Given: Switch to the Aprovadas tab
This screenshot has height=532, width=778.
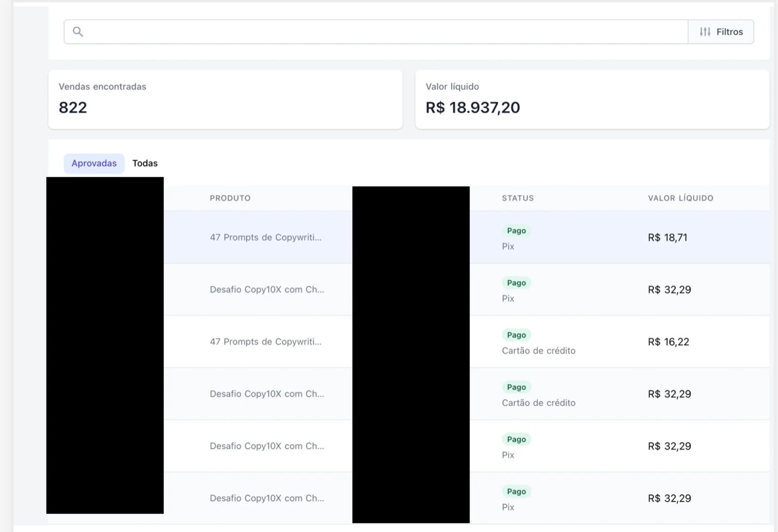Looking at the screenshot, I should point(94,163).
